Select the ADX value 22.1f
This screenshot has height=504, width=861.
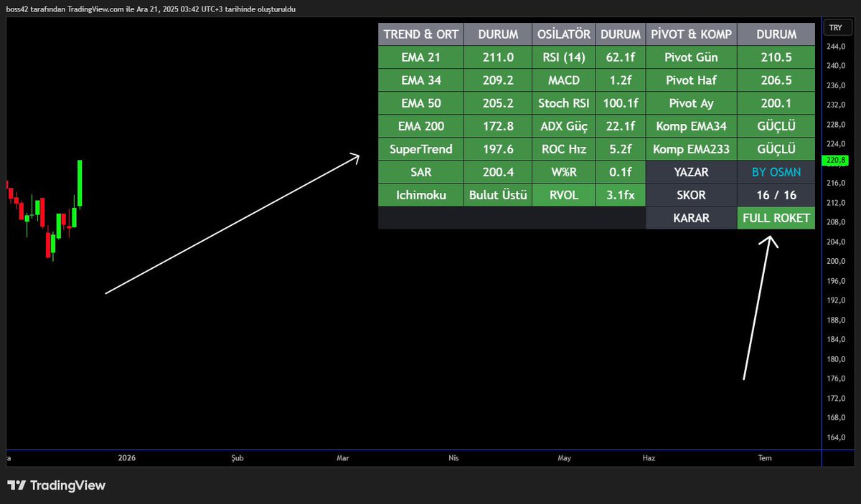pyautogui.click(x=620, y=126)
